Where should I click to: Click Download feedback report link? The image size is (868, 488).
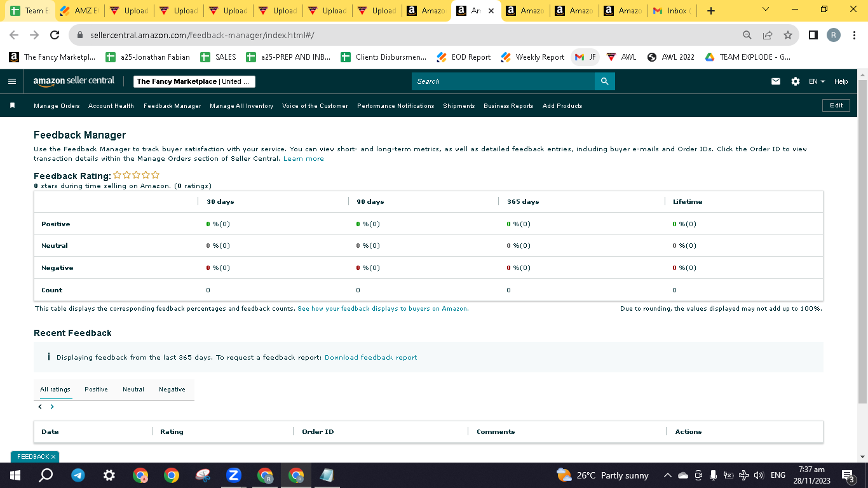click(371, 358)
